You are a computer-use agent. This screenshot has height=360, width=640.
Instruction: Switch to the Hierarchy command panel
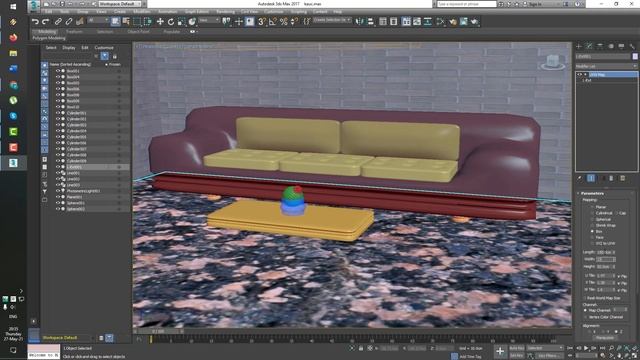pyautogui.click(x=600, y=46)
